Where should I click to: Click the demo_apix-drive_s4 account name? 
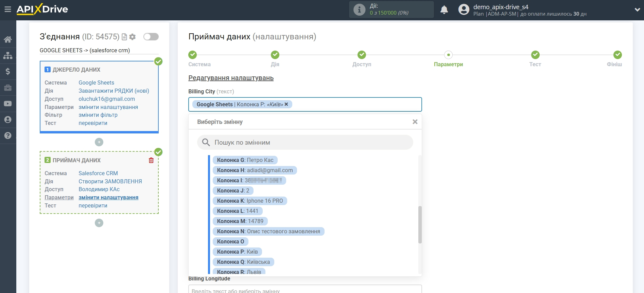pyautogui.click(x=501, y=7)
